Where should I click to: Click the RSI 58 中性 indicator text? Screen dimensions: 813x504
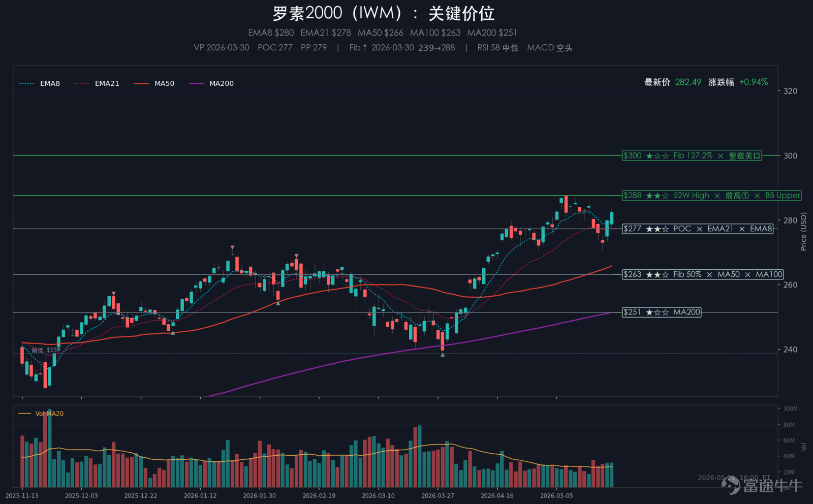[498, 47]
